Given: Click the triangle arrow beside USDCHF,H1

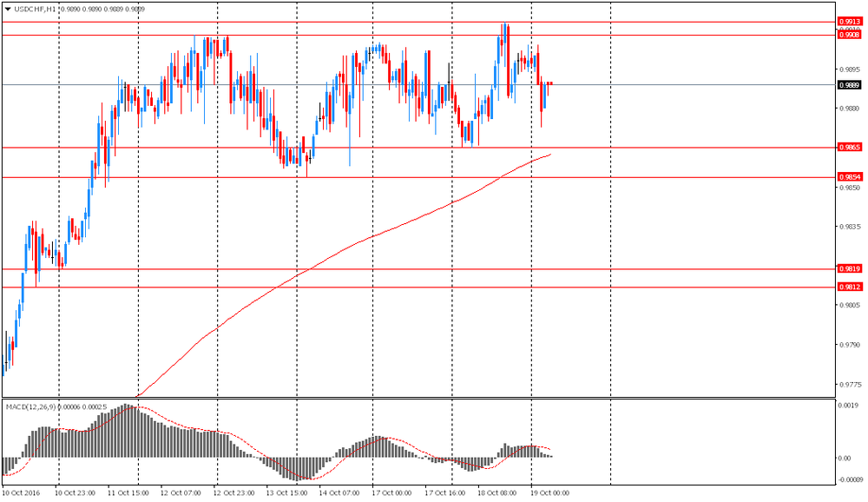Looking at the screenshot, I should pos(8,9).
